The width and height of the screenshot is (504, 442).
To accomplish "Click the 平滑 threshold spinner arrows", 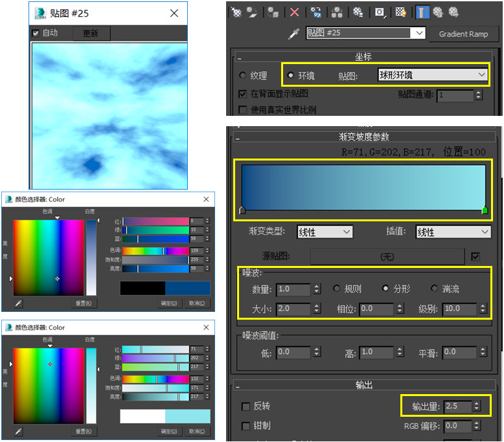I will pyautogui.click(x=483, y=352).
